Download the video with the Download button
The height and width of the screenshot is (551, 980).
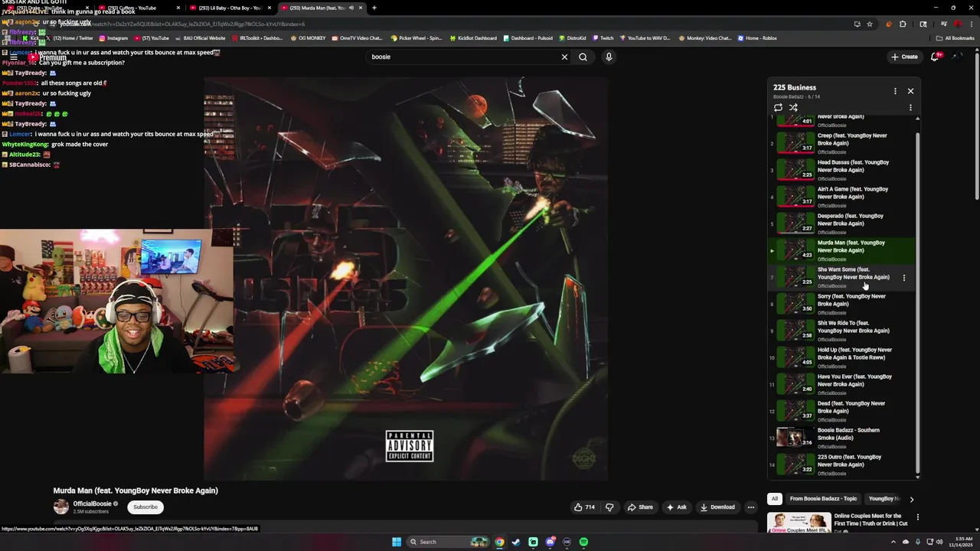717,507
